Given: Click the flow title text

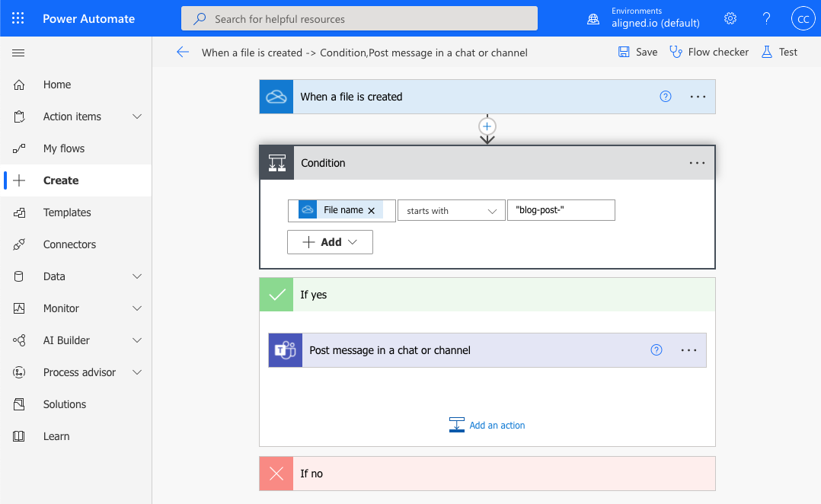Looking at the screenshot, I should pyautogui.click(x=364, y=53).
